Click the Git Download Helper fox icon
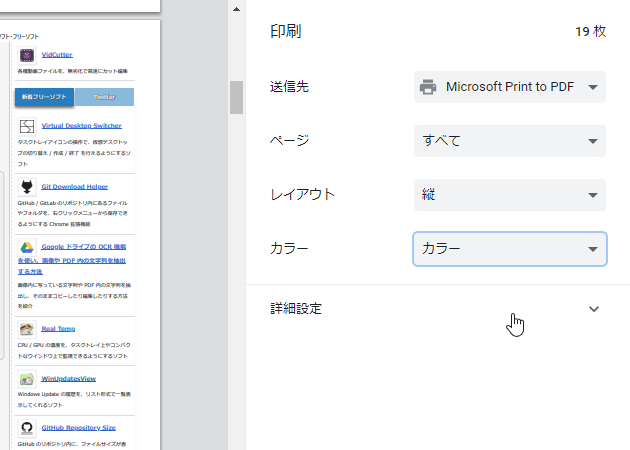Screen dimensions: 630x450 [x=27, y=187]
